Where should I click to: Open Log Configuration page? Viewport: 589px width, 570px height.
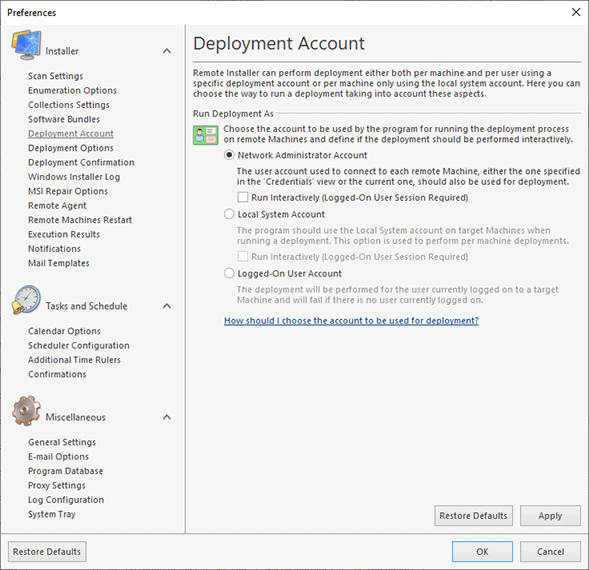[66, 500]
